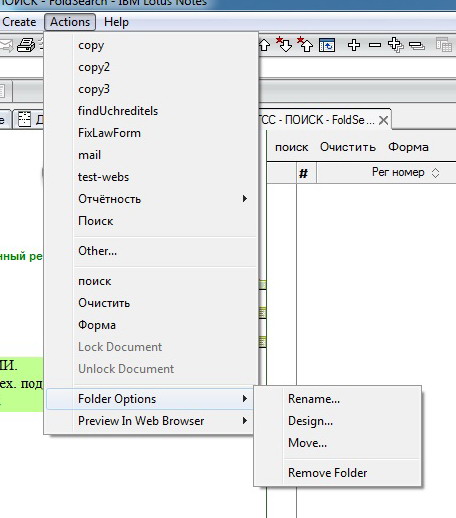Close the ПОИСК - FoldSe tab

tap(384, 120)
